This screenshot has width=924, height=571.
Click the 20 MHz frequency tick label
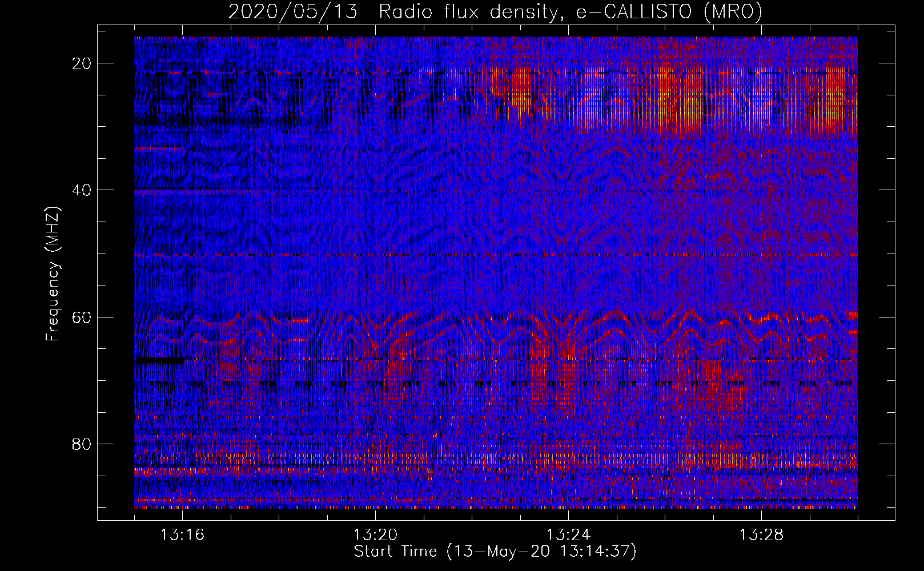(x=82, y=63)
